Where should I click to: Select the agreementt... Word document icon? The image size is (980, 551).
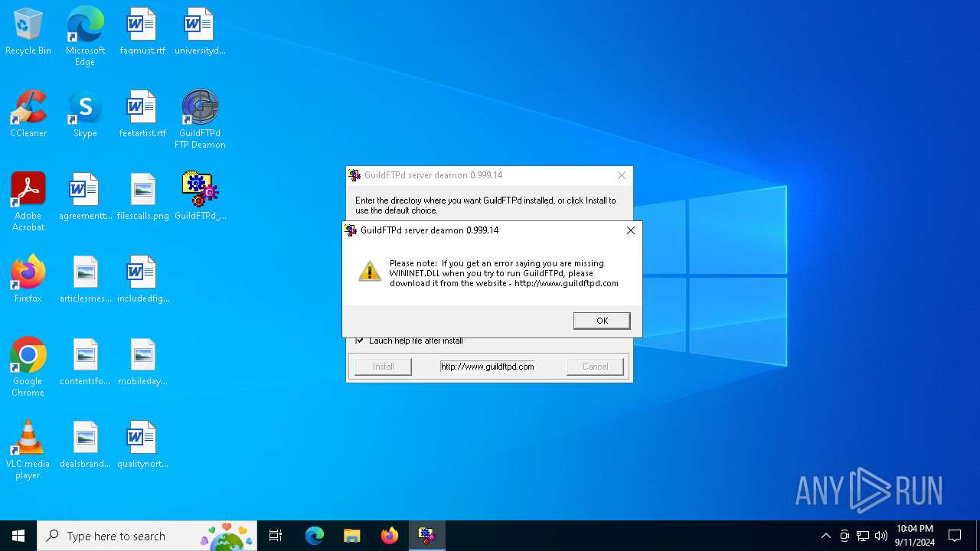click(85, 197)
